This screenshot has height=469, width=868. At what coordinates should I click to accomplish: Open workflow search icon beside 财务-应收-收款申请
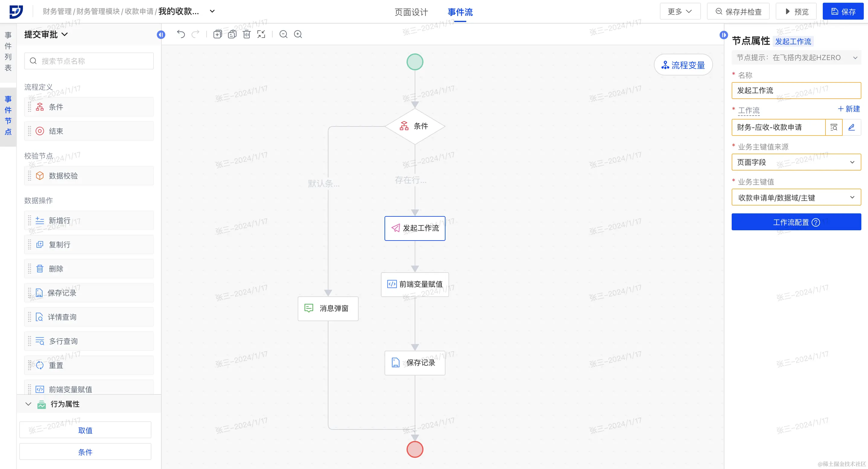pos(834,127)
